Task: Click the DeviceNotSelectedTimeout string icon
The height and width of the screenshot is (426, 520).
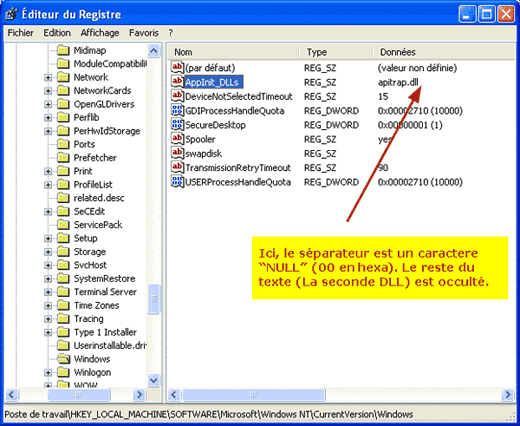Action: tap(177, 96)
